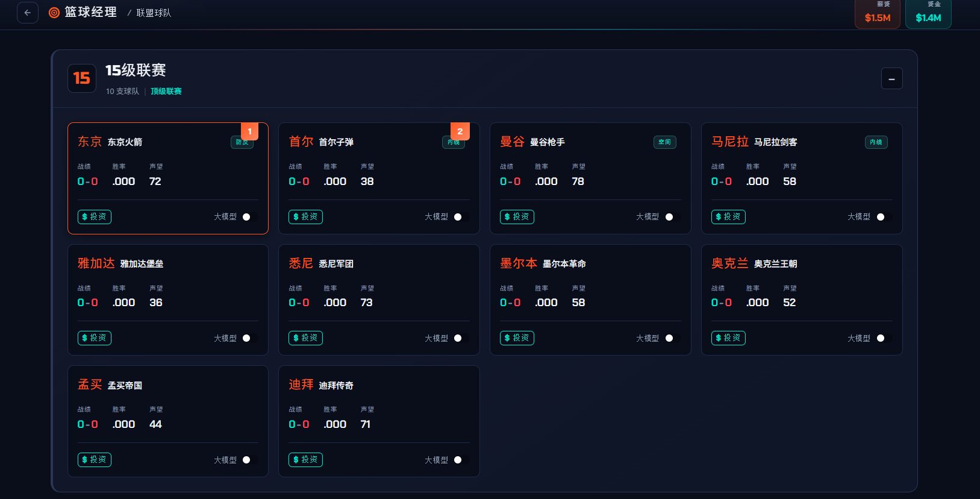Screen dimensions: 980x499
Task: Invest in 悉尼军团 team
Action: point(305,338)
